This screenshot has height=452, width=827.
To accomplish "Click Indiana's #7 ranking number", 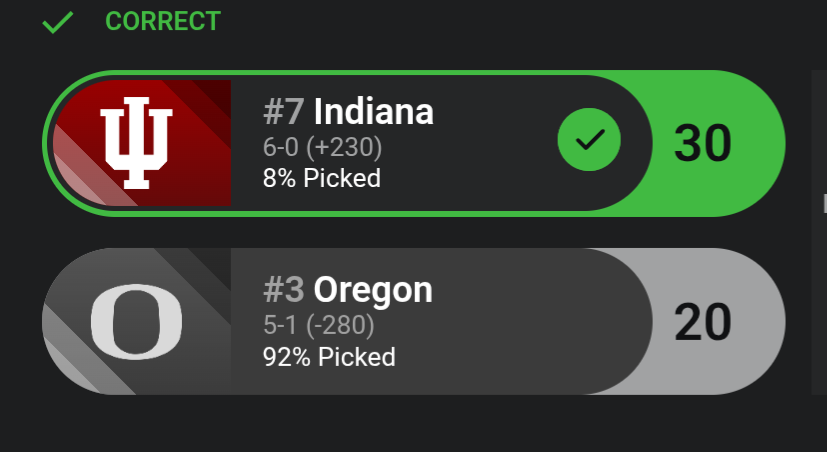I will (285, 111).
